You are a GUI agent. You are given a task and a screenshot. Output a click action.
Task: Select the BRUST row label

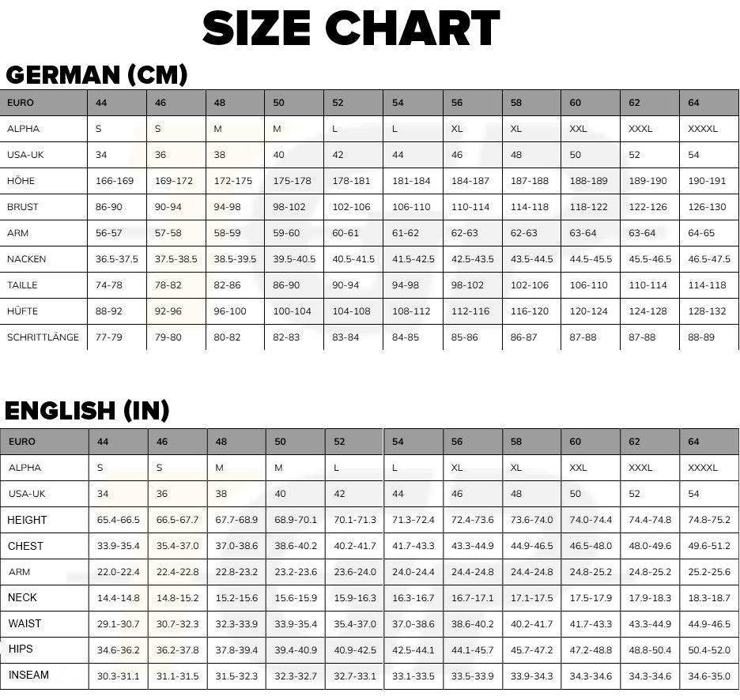click(x=23, y=207)
